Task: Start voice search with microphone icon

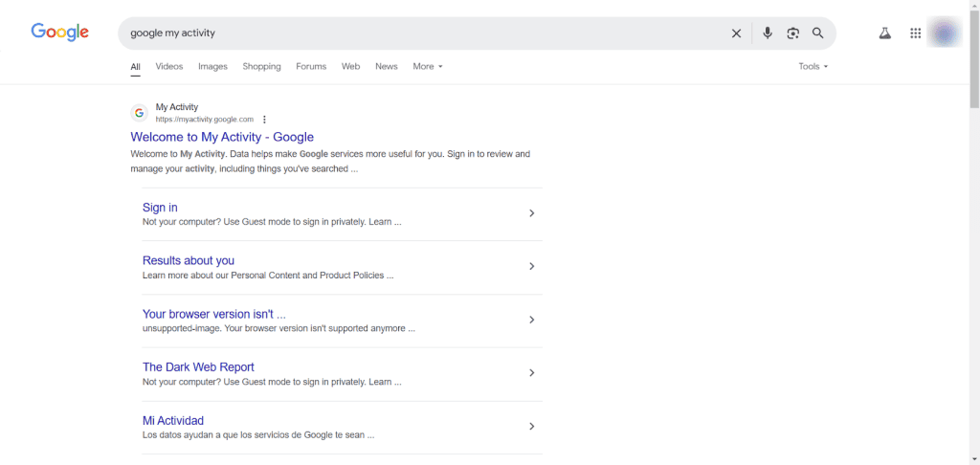Action: [768, 33]
